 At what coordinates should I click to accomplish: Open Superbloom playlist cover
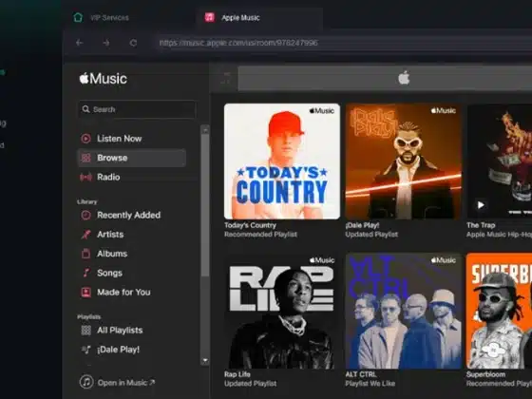tap(500, 311)
